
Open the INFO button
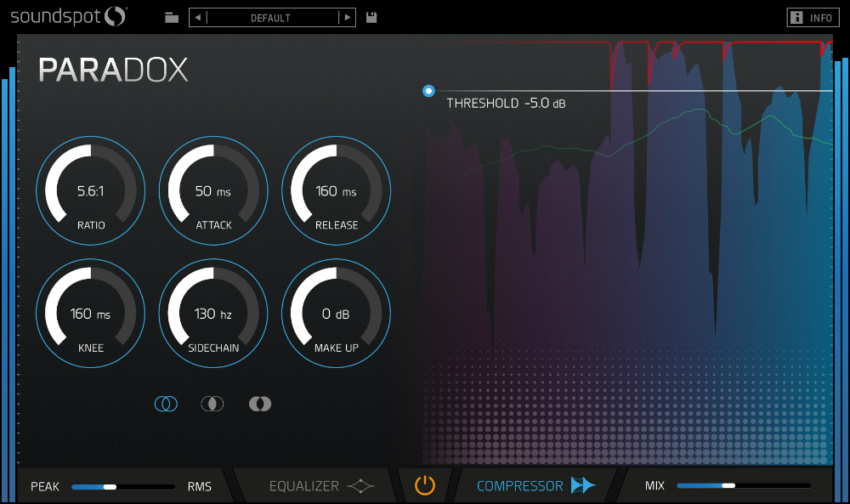point(812,18)
